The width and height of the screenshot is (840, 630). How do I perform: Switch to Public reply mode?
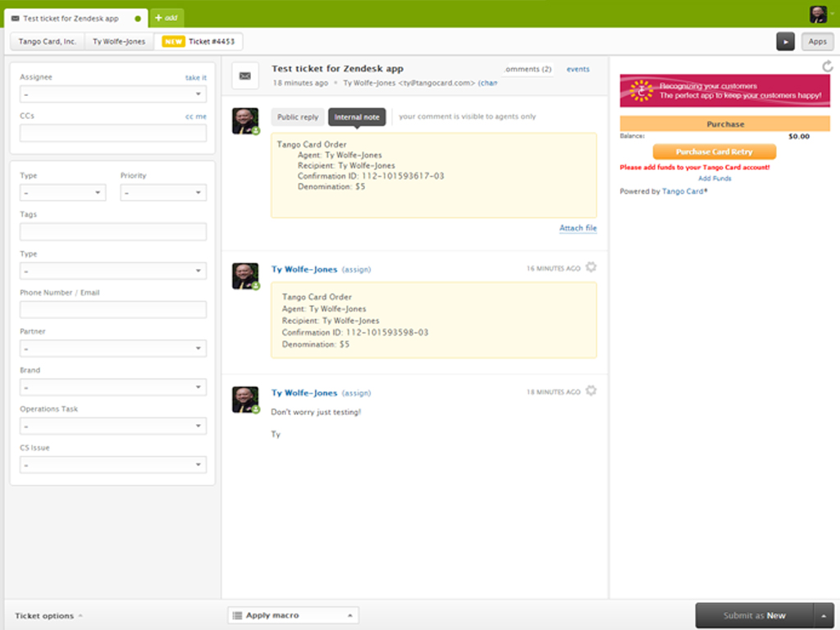pos(298,117)
